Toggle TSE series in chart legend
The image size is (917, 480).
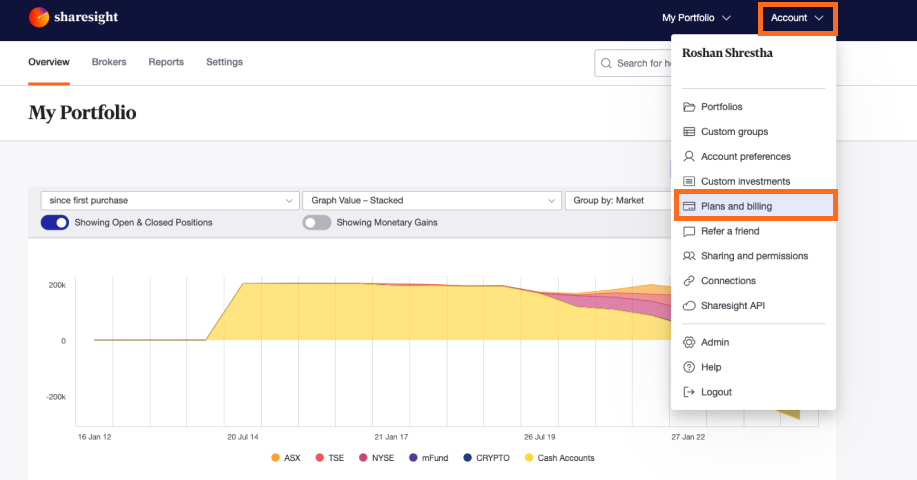[x=330, y=458]
